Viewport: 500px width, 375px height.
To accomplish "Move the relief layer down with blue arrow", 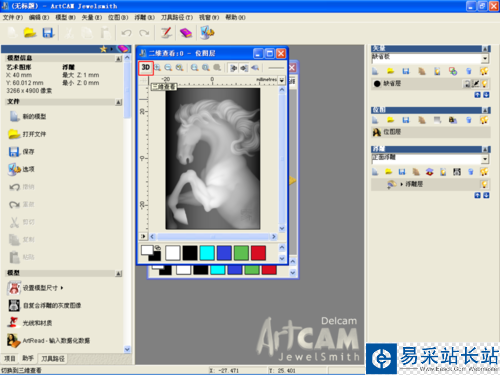I will pos(486,195).
